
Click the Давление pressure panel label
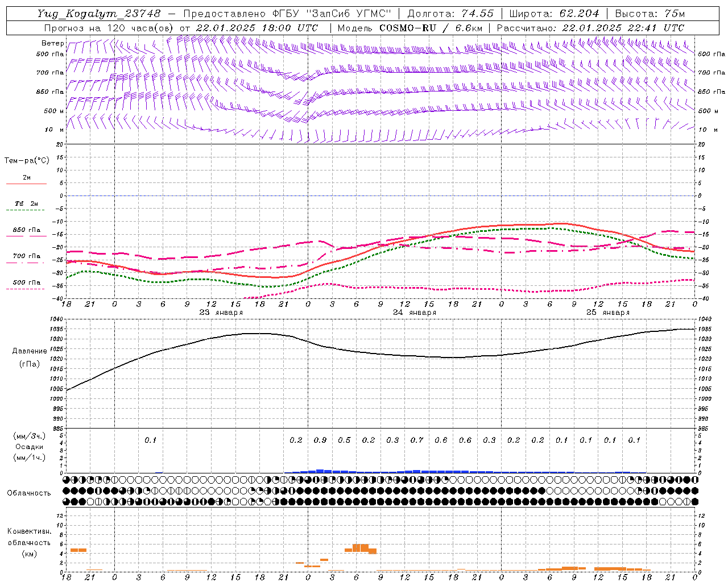(30, 351)
